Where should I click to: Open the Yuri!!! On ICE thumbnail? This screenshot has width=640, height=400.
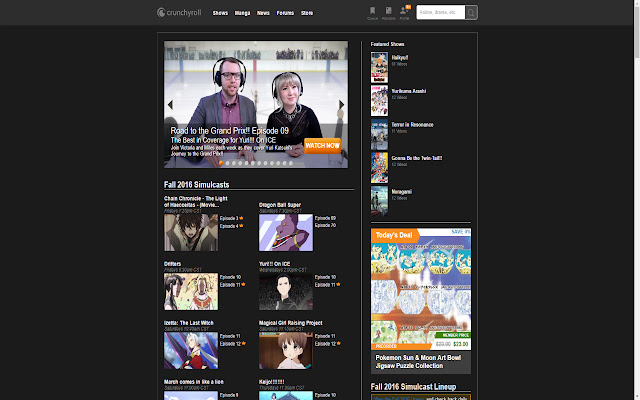coord(285,293)
